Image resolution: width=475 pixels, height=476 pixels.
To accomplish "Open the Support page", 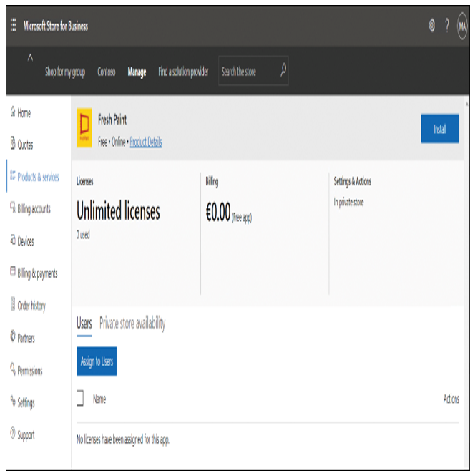I will tap(26, 435).
